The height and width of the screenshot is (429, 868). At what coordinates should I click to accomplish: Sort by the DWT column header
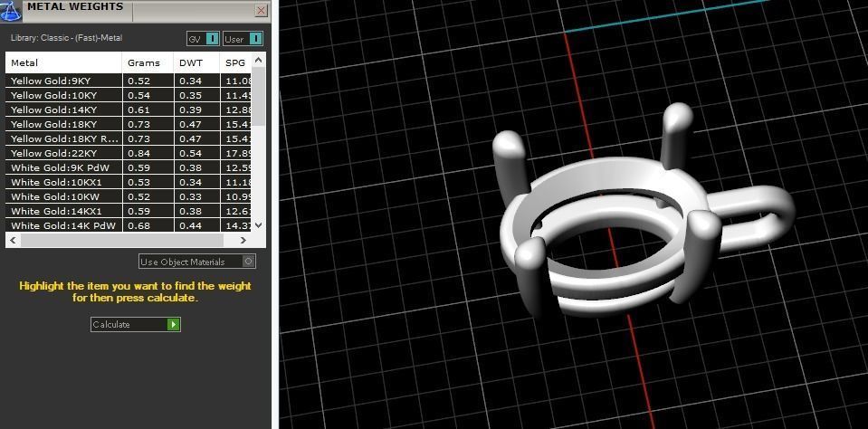click(197, 62)
